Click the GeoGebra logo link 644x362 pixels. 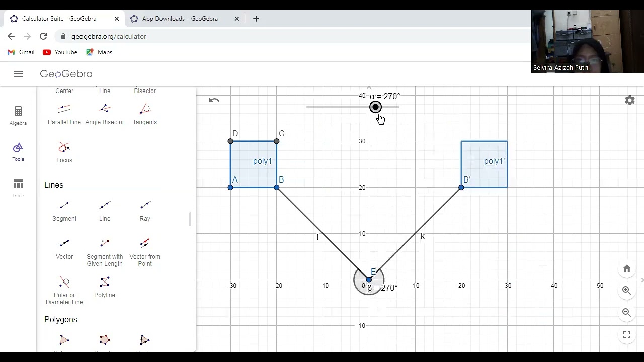(x=66, y=74)
